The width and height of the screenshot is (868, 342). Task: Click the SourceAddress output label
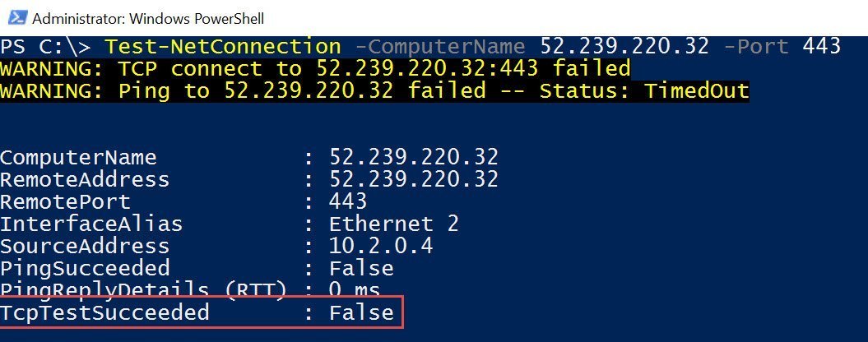point(85,246)
